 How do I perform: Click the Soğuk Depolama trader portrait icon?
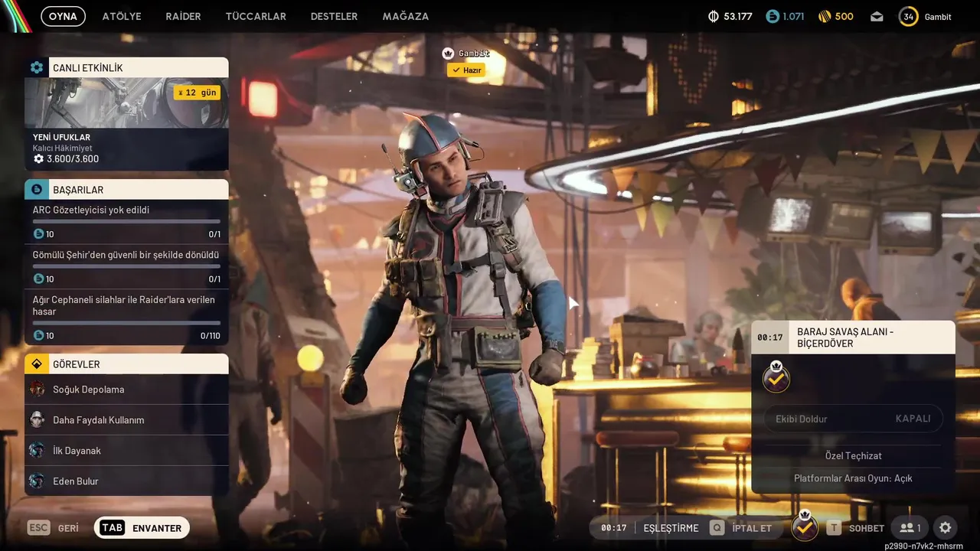(x=37, y=390)
